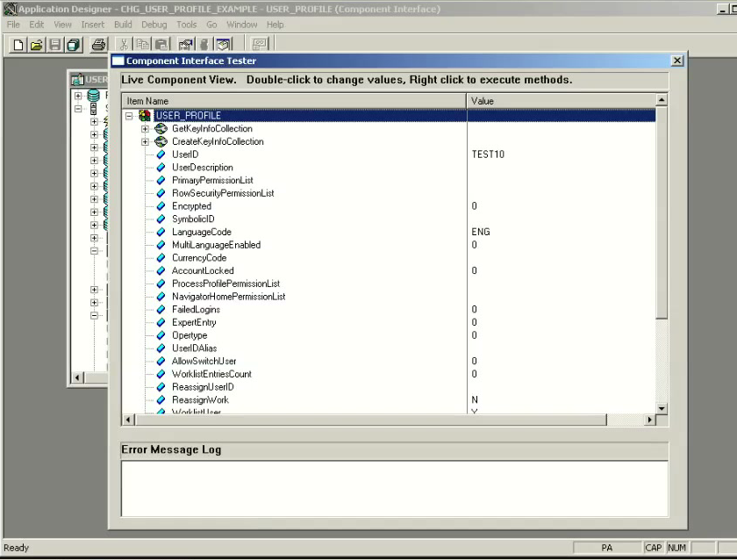This screenshot has height=560, width=737.
Task: Click the GetKeyInfoCollection globe icon
Action: pos(161,128)
